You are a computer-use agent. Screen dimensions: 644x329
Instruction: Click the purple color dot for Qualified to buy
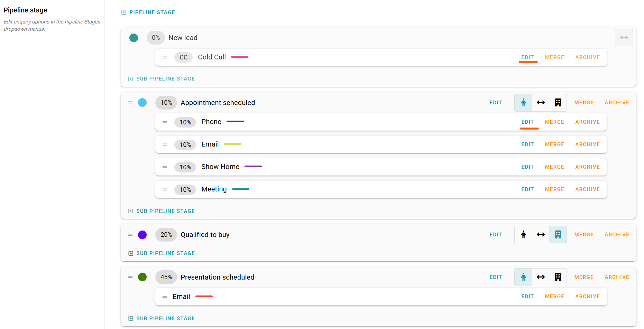click(x=142, y=235)
